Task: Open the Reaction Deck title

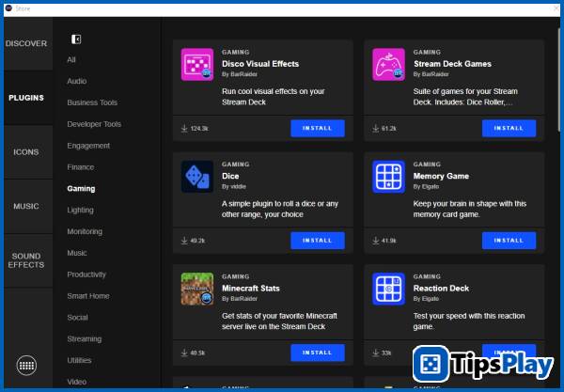Action: (441, 289)
